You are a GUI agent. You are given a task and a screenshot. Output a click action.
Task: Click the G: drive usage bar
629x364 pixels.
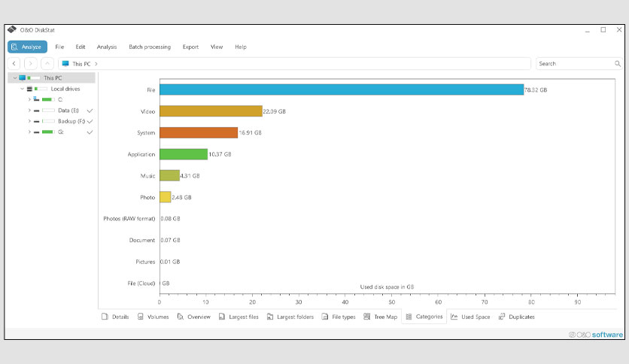pyautogui.click(x=48, y=132)
